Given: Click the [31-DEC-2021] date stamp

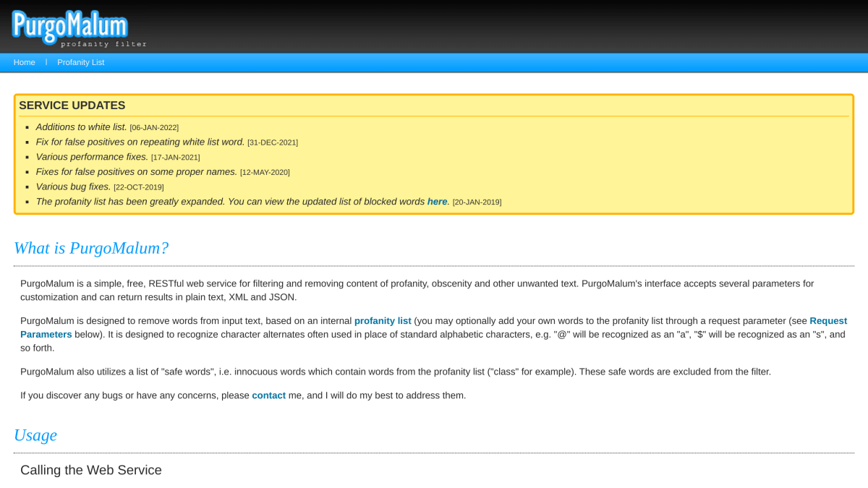Looking at the screenshot, I should 273,142.
